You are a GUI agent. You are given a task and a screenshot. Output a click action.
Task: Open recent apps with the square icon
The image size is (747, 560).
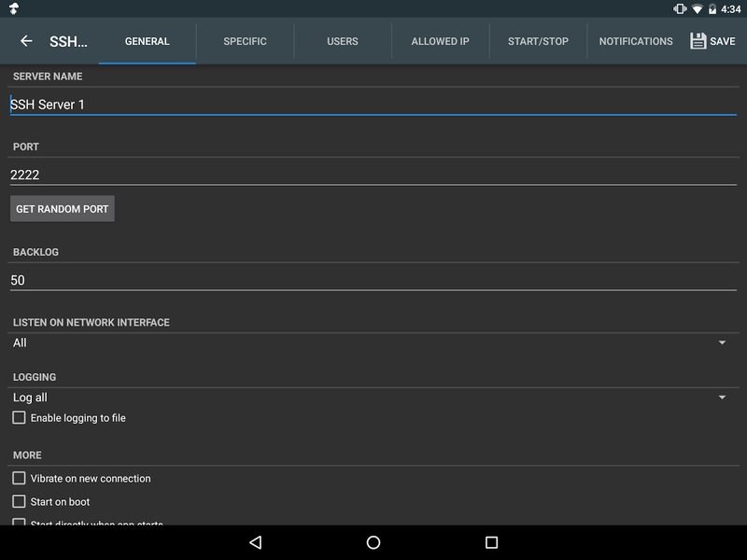pyautogui.click(x=492, y=542)
